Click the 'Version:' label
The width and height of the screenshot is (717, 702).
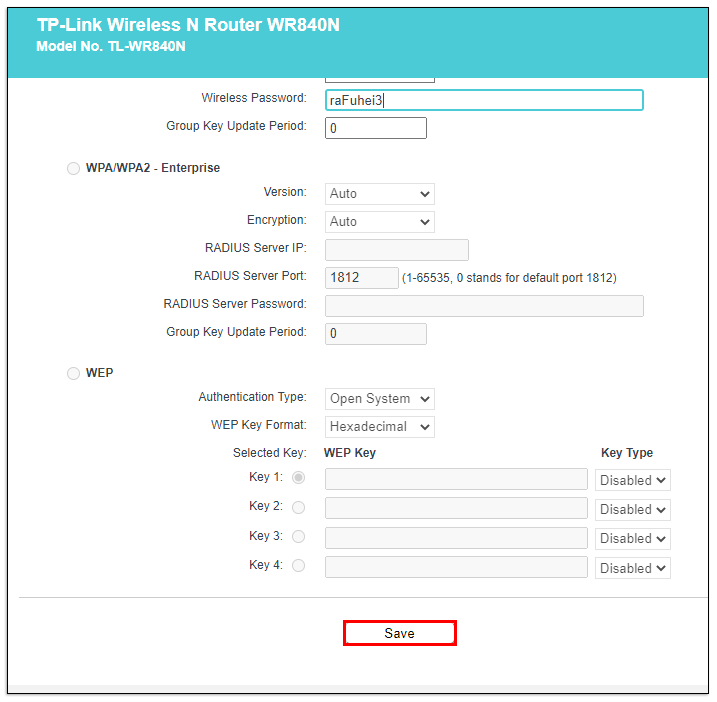coord(285,192)
